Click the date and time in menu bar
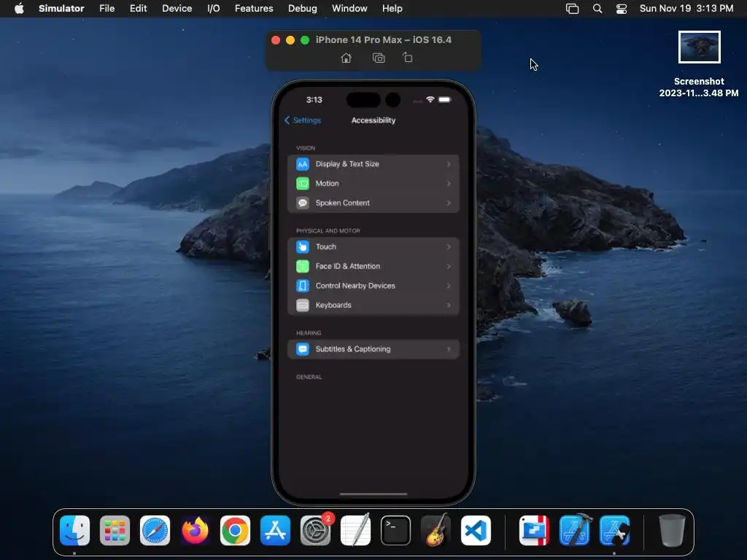Viewport: 747px width, 560px height. click(x=686, y=9)
